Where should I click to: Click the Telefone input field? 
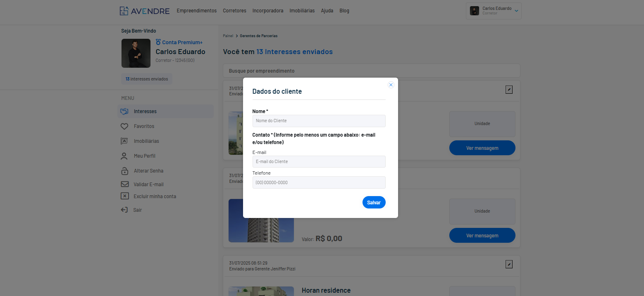click(x=319, y=182)
